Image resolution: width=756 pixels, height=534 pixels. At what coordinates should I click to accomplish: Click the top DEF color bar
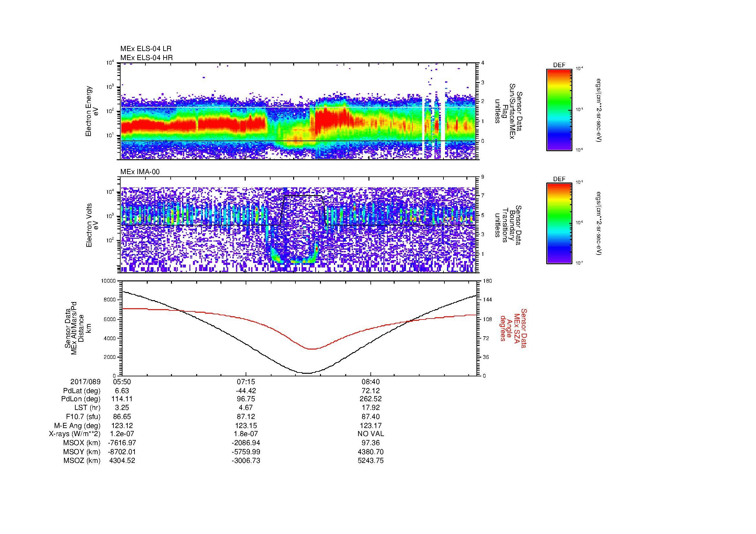coord(559,110)
